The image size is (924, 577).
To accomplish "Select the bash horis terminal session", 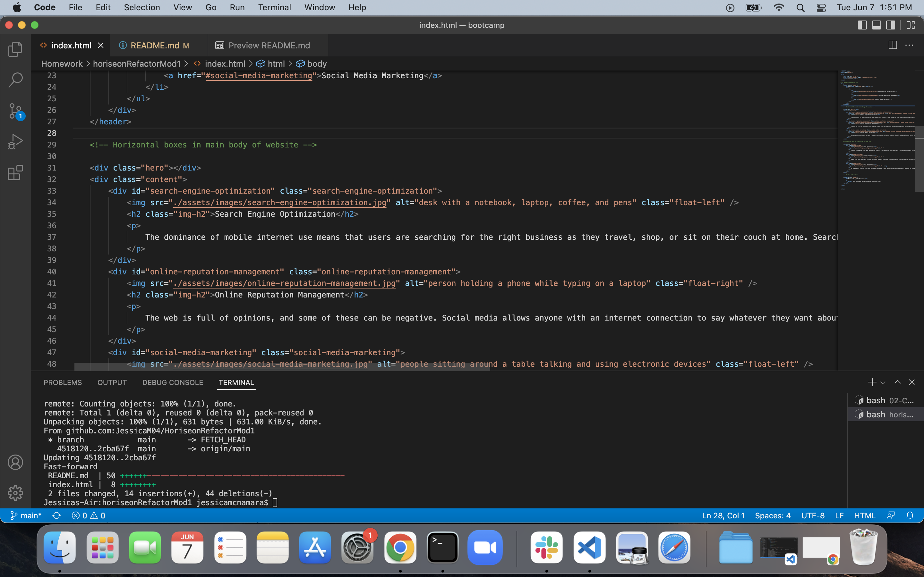I will (885, 414).
